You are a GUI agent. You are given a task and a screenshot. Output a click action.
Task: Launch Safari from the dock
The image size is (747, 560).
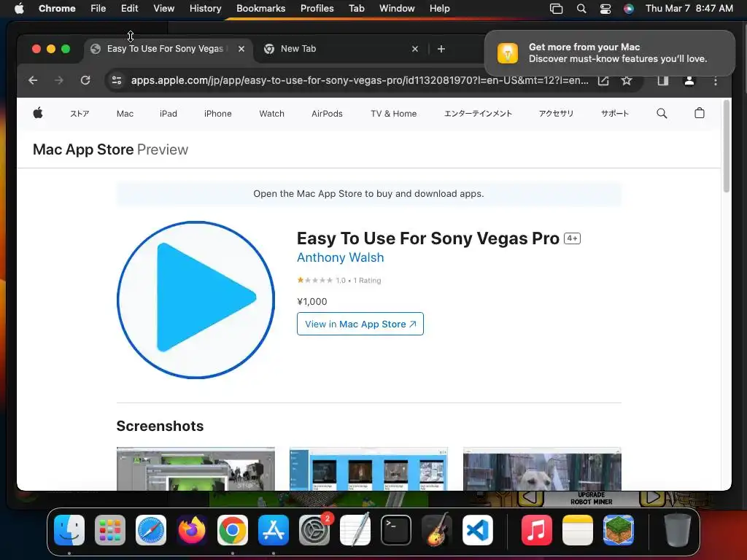[x=151, y=530]
